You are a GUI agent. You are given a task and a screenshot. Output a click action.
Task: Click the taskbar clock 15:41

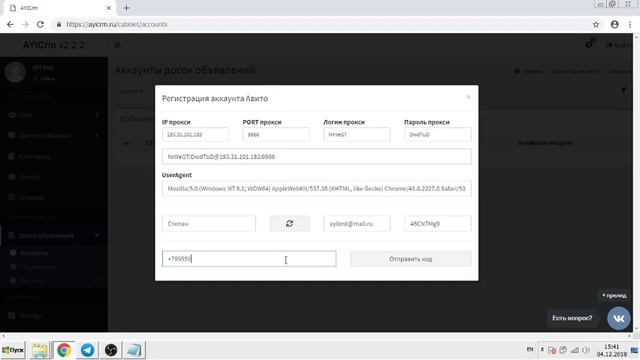pos(611,347)
